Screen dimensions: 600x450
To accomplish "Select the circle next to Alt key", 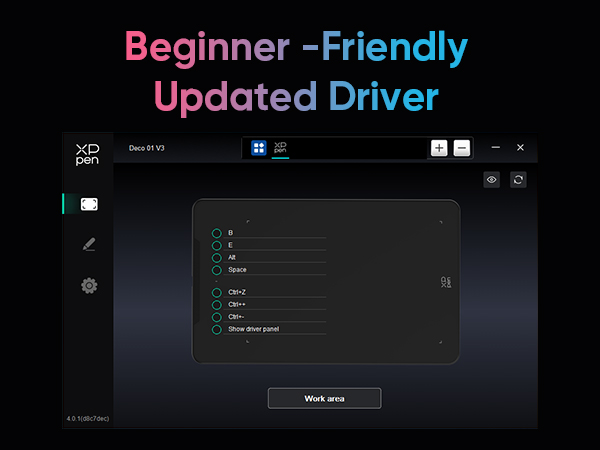I will point(216,257).
